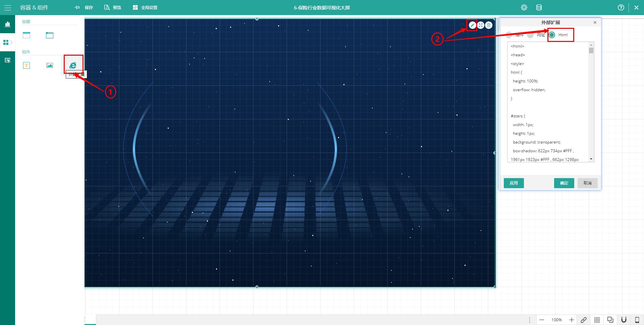Click the 确定 confirm button
The height and width of the screenshot is (325, 644).
pos(564,183)
